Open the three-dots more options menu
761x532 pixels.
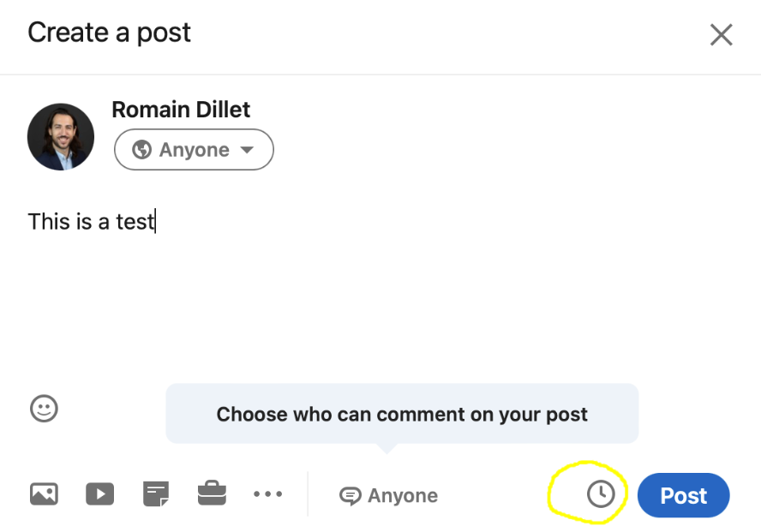click(267, 494)
